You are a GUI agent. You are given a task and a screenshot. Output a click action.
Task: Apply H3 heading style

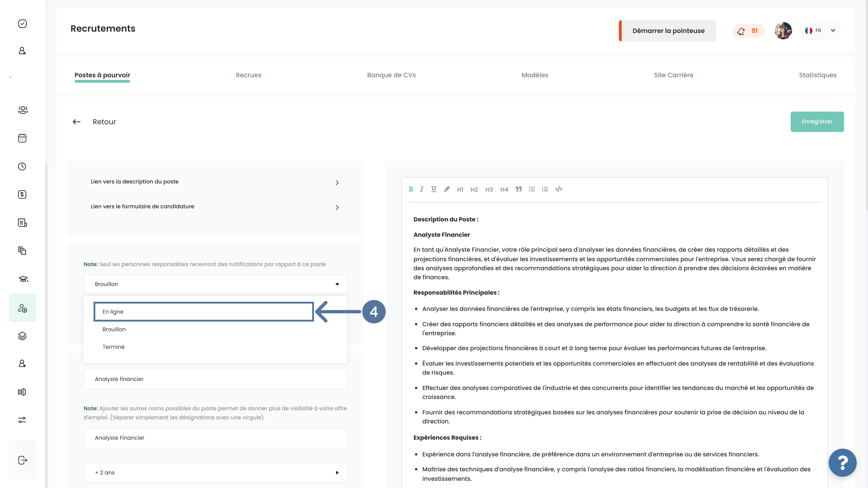[489, 190]
